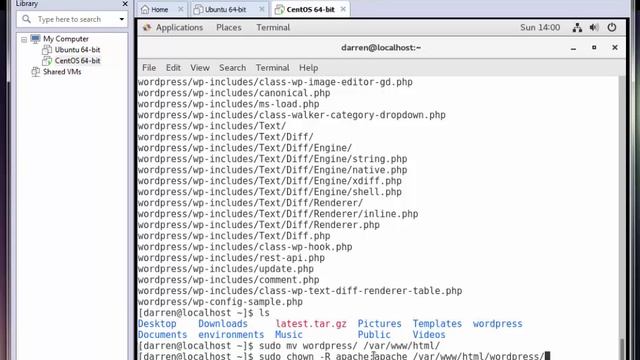Viewport: 640px width, 360px height.
Task: Switch to the Home tab
Action: point(159,9)
